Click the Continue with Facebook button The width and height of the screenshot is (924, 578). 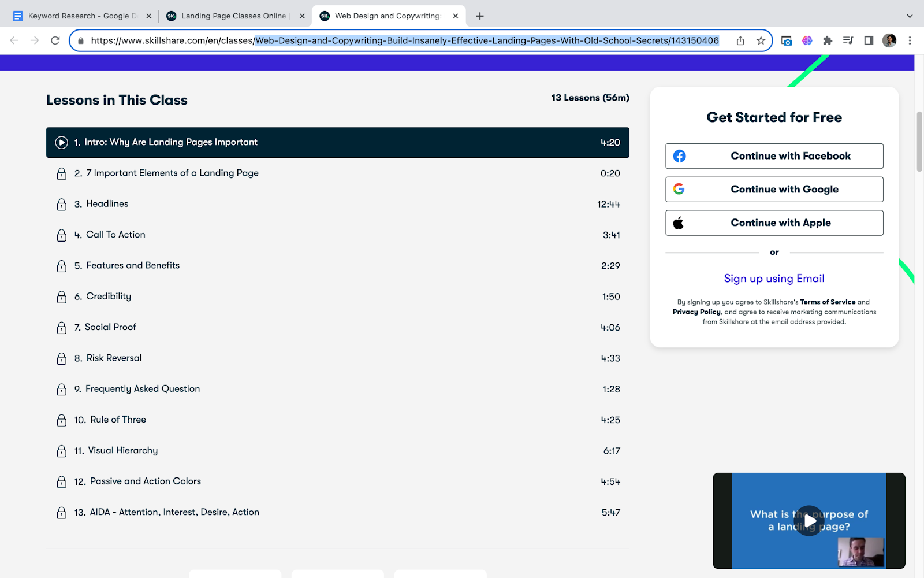(x=774, y=156)
